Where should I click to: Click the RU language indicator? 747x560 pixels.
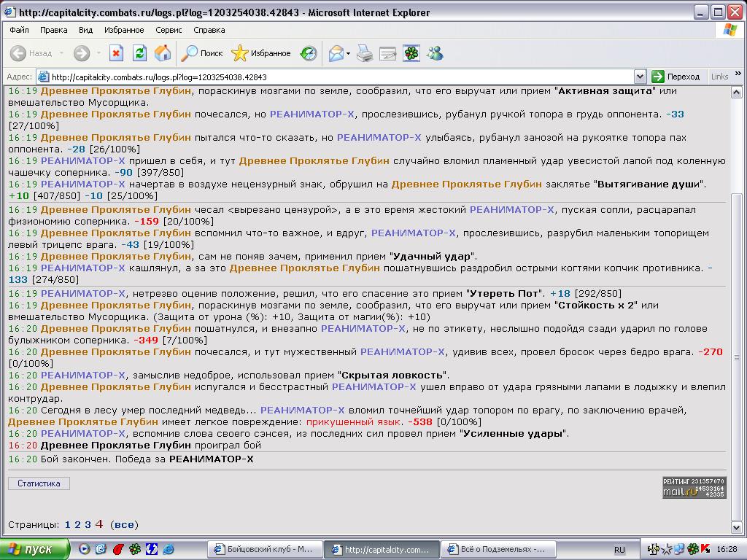point(619,550)
